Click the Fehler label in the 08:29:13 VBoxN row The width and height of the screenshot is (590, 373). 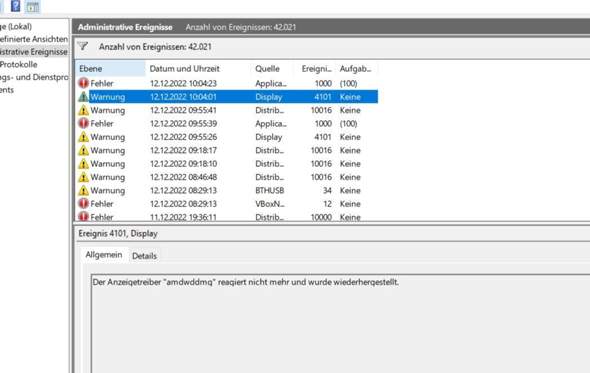[x=102, y=204]
